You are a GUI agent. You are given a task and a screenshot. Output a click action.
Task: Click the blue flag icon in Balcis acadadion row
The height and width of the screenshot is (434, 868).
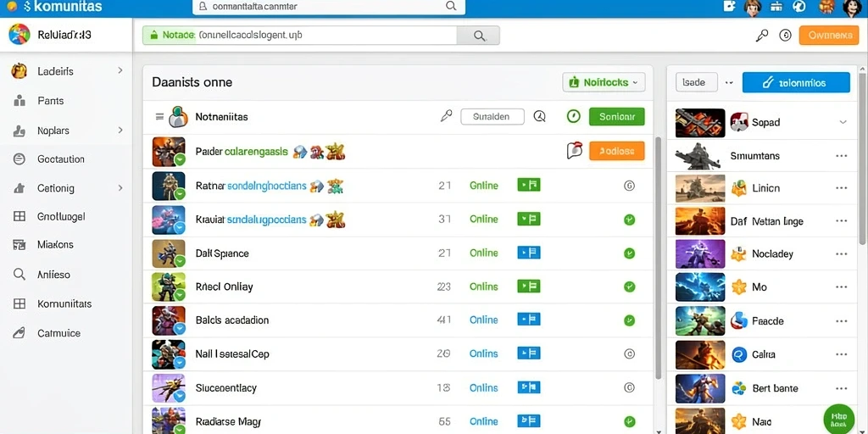click(x=529, y=320)
